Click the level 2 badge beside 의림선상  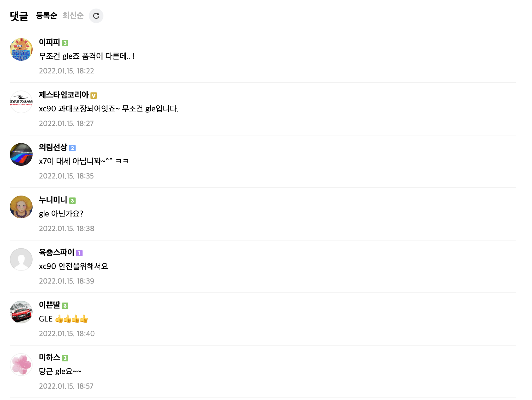(72, 148)
